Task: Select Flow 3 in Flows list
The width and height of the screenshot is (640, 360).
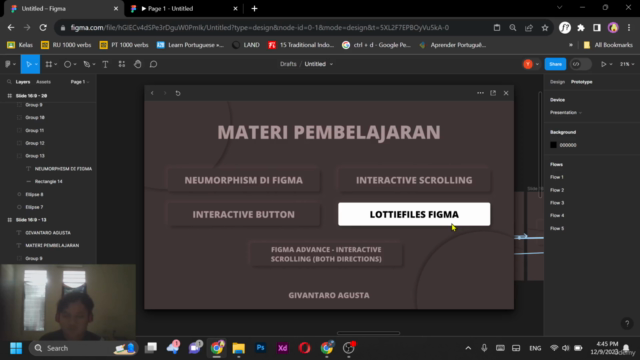Action: coord(557,202)
